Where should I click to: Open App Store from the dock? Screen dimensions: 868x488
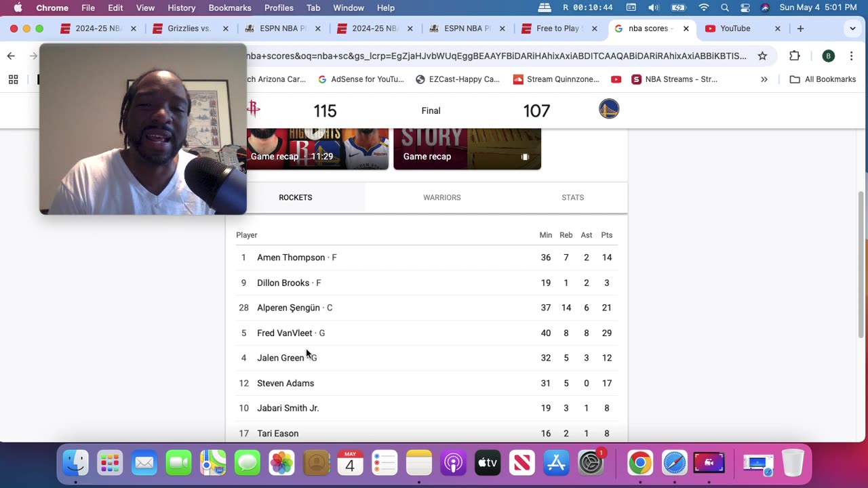click(x=557, y=464)
